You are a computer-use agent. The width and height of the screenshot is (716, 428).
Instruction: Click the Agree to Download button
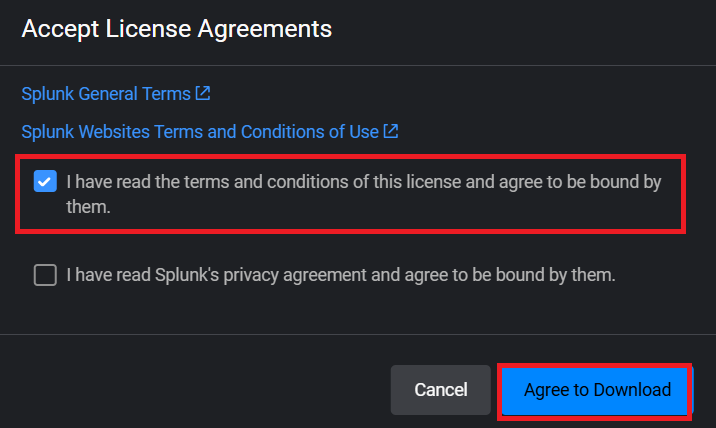[597, 389]
